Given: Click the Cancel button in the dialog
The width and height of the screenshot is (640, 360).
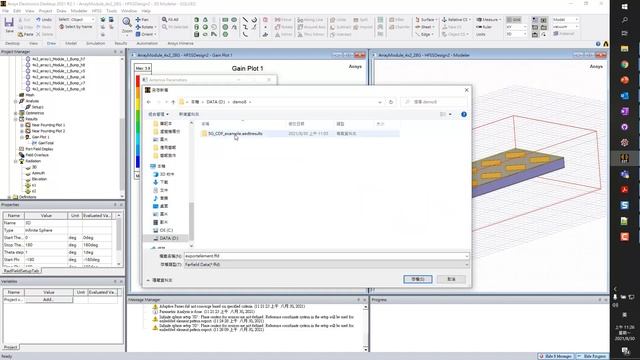Looking at the screenshot, I should (451, 279).
